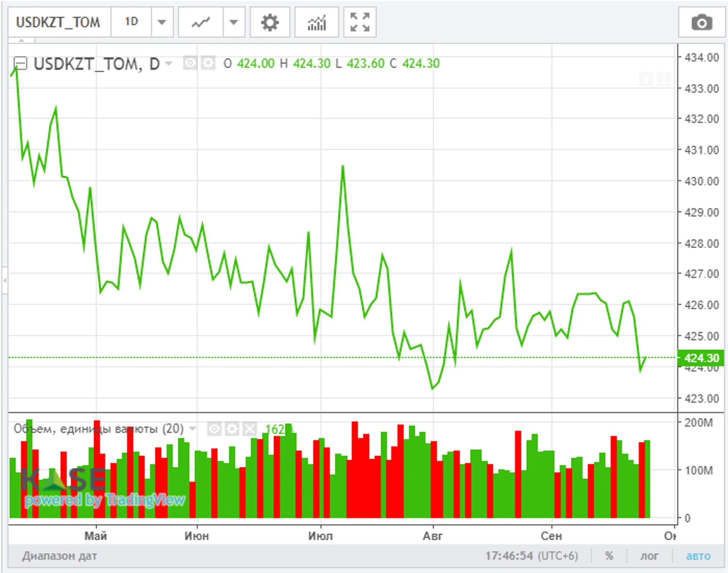Remove volume indicator with X icon
The height and width of the screenshot is (573, 728).
(249, 429)
